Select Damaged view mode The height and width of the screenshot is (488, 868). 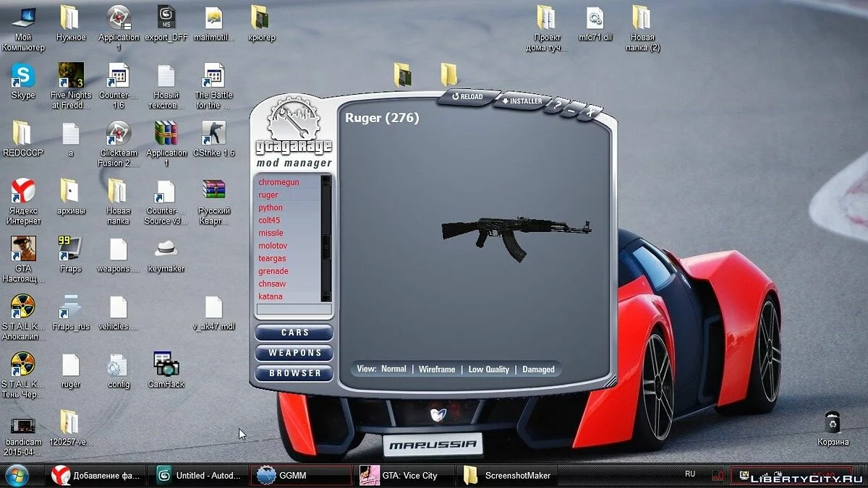(x=538, y=369)
